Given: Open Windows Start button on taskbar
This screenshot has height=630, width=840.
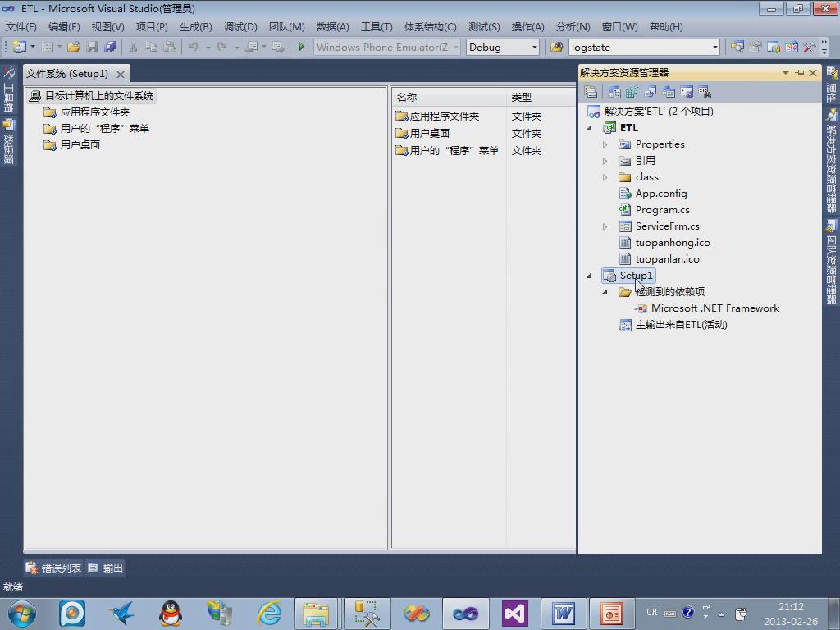Looking at the screenshot, I should click(x=22, y=614).
